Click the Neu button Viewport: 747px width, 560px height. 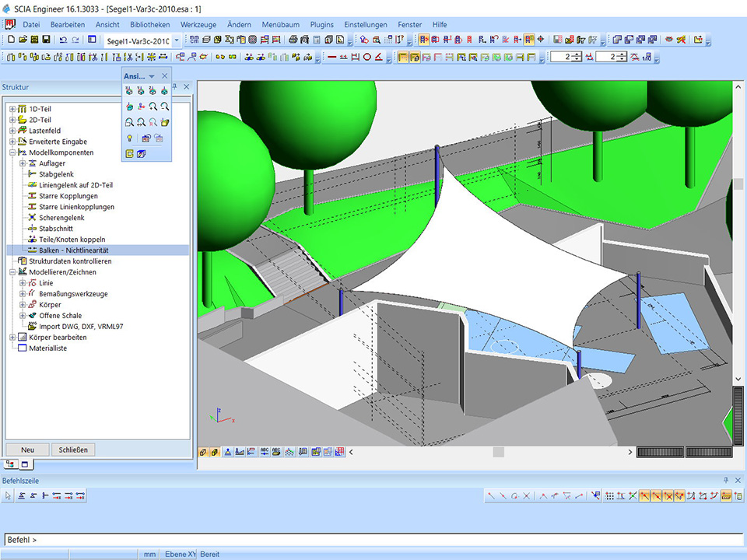(27, 450)
